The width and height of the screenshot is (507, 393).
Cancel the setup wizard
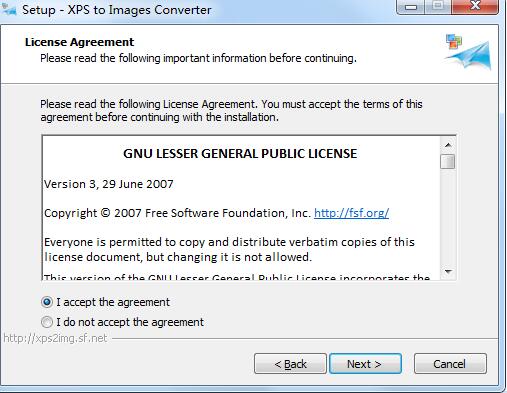tap(450, 364)
